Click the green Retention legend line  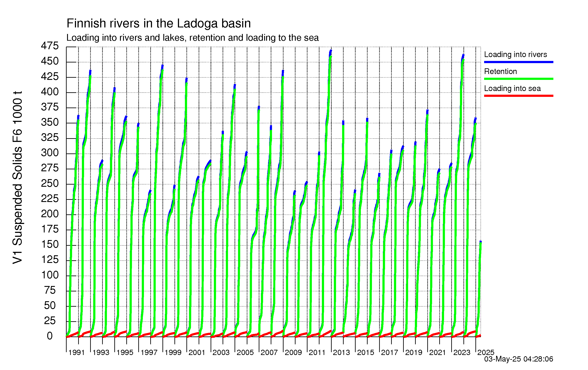[519, 79]
